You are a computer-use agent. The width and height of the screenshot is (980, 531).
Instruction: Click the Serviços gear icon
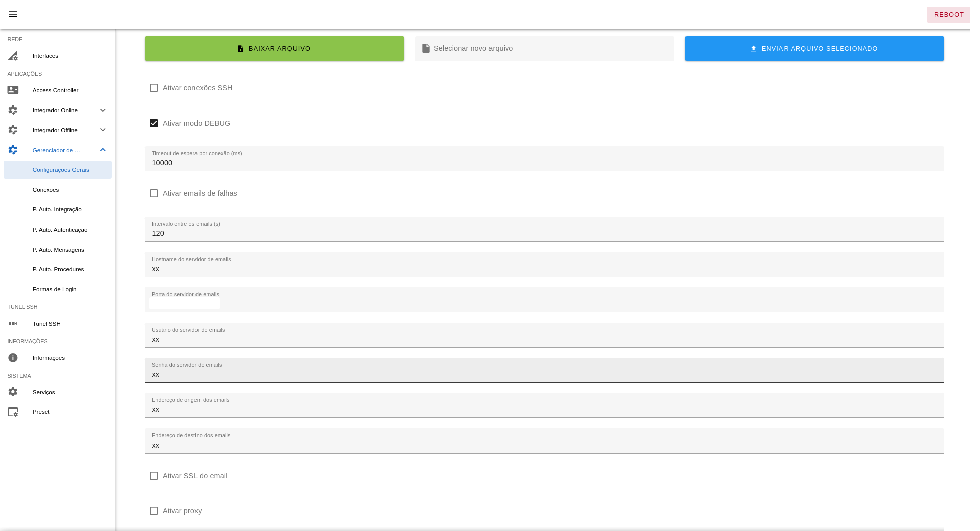click(13, 392)
